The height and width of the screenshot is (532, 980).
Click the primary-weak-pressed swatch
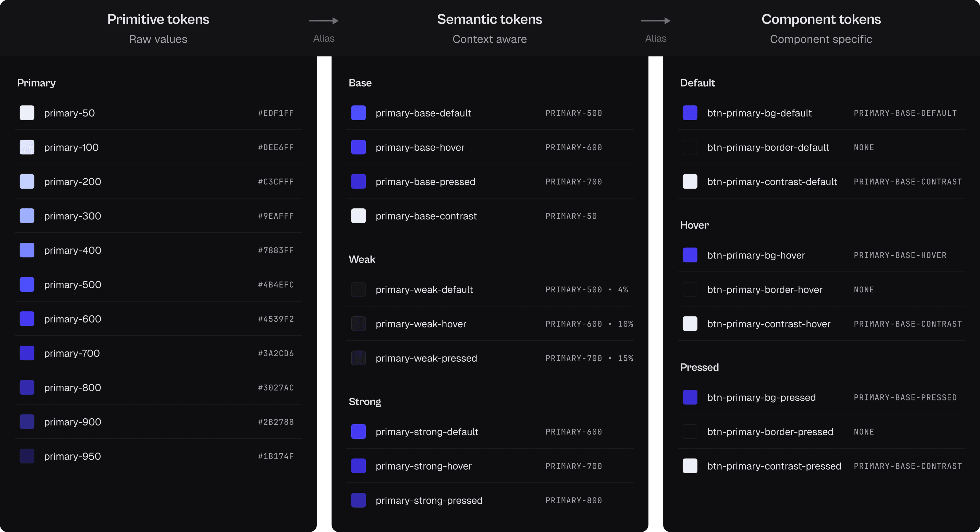[358, 358]
